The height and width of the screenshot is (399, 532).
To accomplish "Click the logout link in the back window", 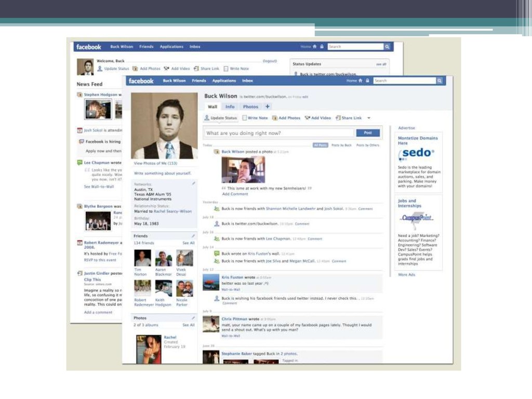I will click(x=270, y=61).
